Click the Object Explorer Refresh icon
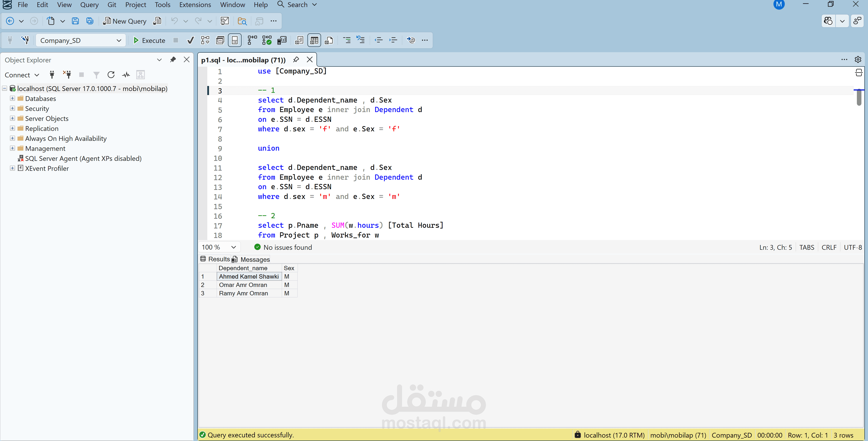This screenshot has width=868, height=441. pyautogui.click(x=111, y=75)
